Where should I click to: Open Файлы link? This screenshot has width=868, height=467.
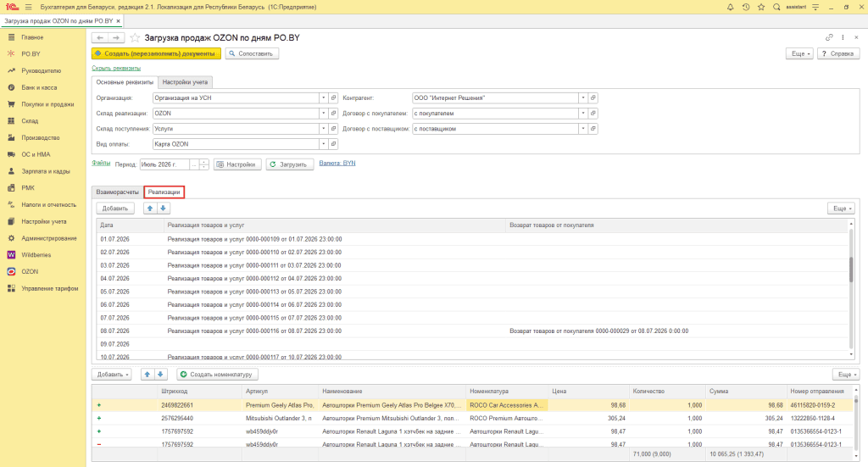click(101, 164)
